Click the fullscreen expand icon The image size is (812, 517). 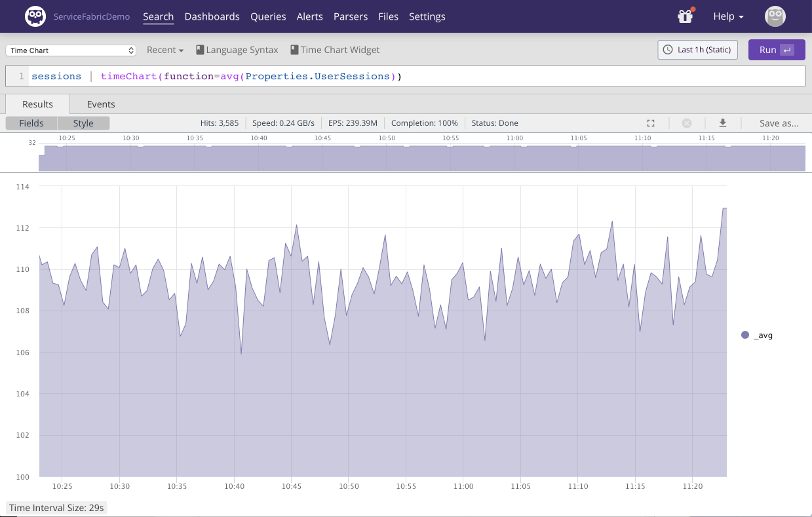coord(651,123)
